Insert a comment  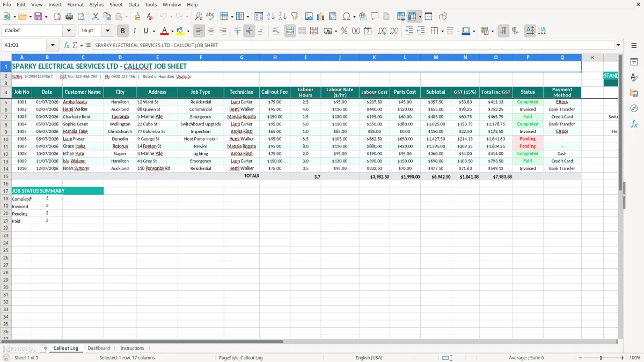point(375,17)
